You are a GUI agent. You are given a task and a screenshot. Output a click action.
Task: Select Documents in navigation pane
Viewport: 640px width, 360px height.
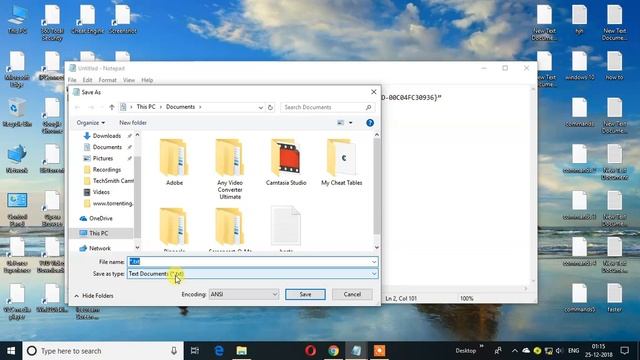click(x=107, y=147)
